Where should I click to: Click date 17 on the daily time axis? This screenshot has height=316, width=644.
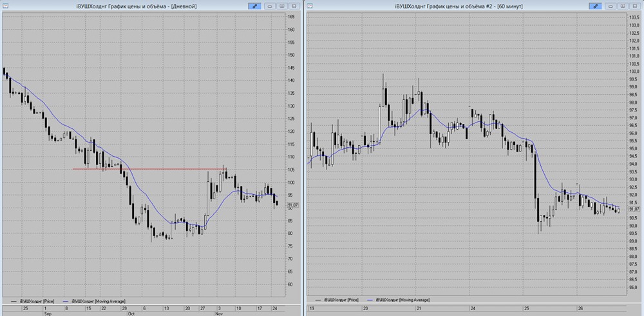[259, 308]
